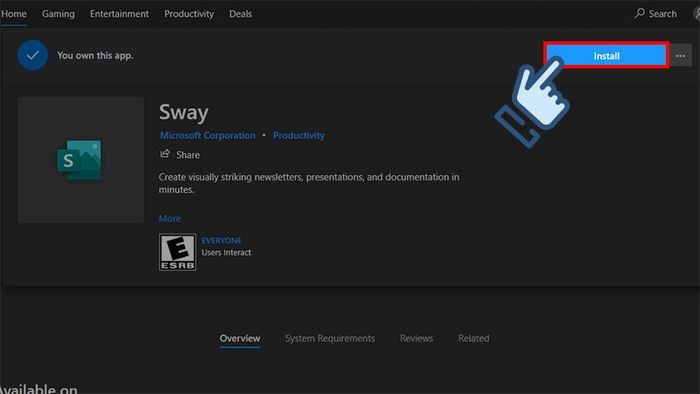700x394 pixels.
Task: Select the Overview section tab
Action: 240,338
